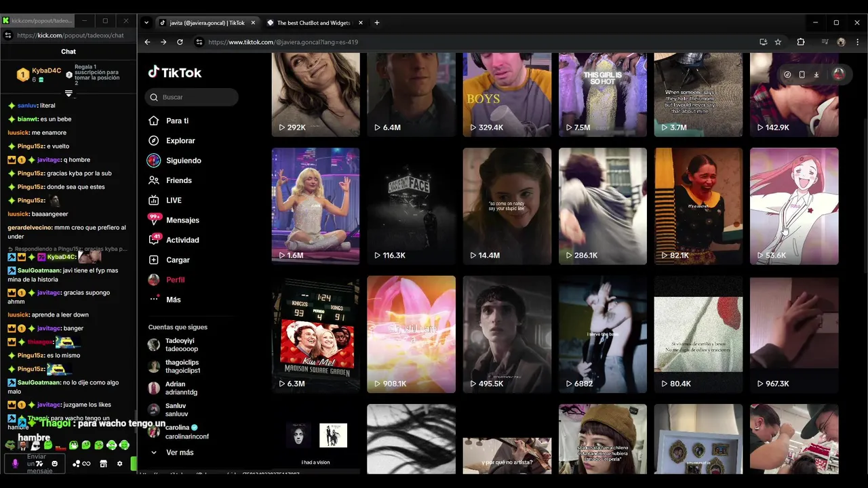Expand Ver más followed accounts
Image resolution: width=868 pixels, height=488 pixels.
pyautogui.click(x=172, y=452)
